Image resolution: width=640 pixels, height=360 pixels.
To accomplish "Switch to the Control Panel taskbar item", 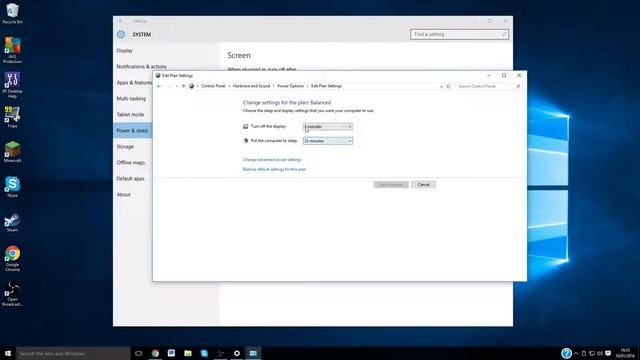I will [253, 353].
